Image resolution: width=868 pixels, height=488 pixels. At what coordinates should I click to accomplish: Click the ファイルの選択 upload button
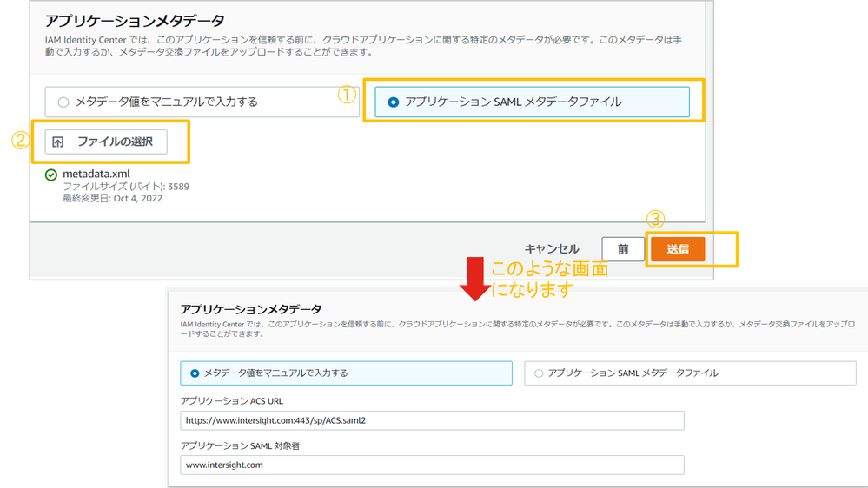point(106,142)
